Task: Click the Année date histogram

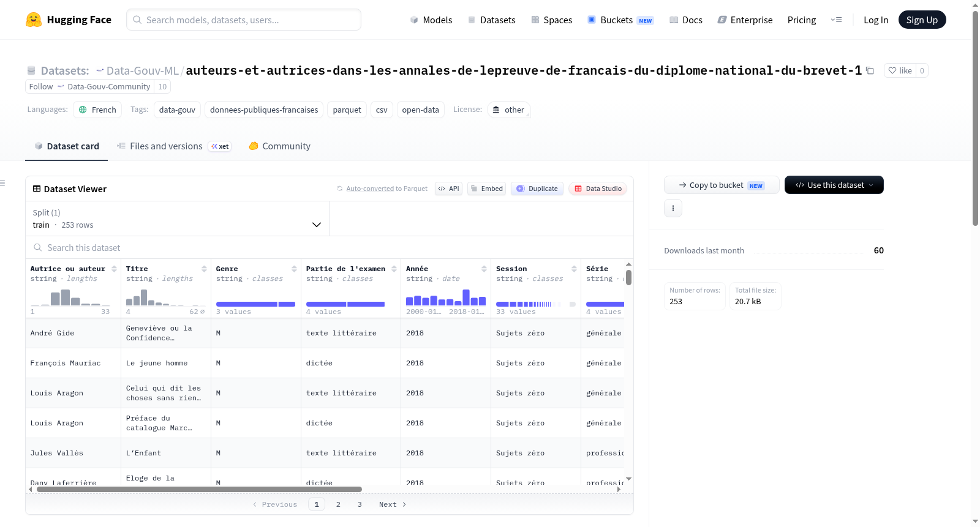Action: [x=446, y=296]
